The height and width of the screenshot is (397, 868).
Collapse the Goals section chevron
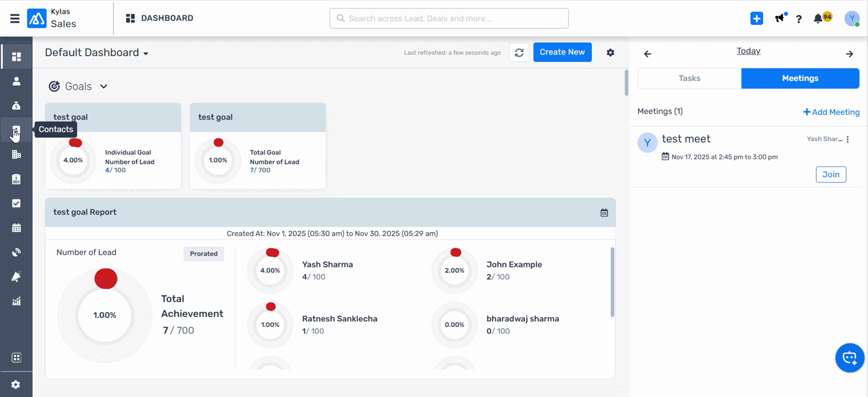point(104,87)
